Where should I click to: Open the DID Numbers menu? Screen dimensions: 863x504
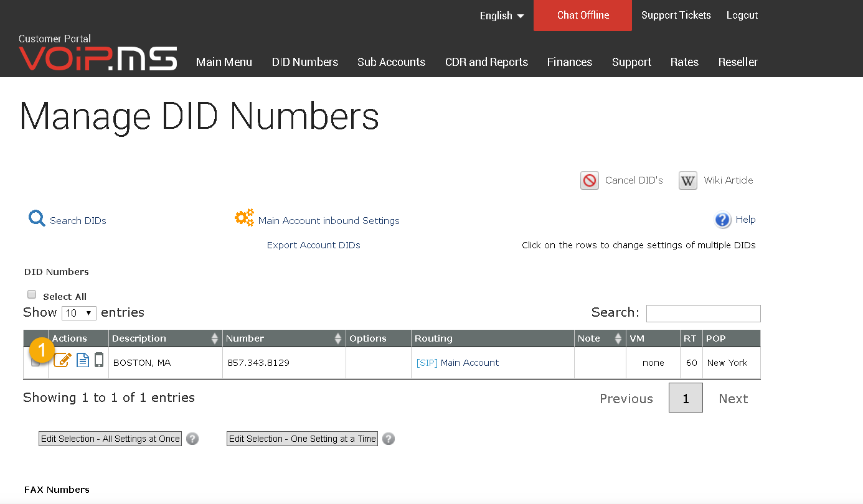pyautogui.click(x=305, y=62)
